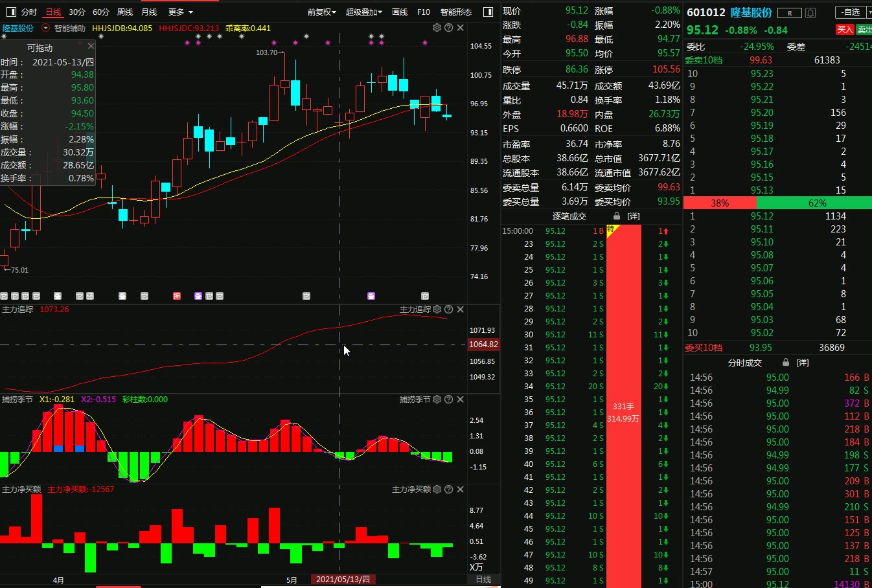The height and width of the screenshot is (588, 872).
Task: Close the 捕捞季节 indicator panel
Action: [460, 400]
